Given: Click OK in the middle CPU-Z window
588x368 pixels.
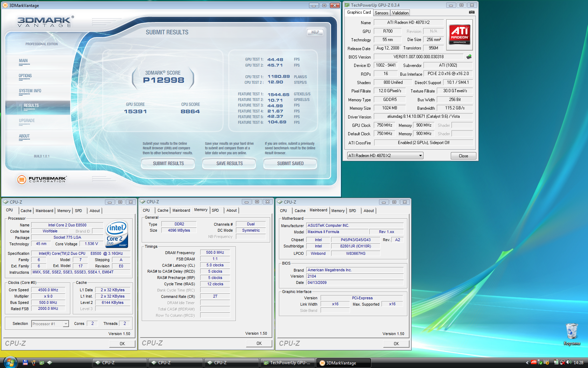Looking at the screenshot, I should click(259, 343).
